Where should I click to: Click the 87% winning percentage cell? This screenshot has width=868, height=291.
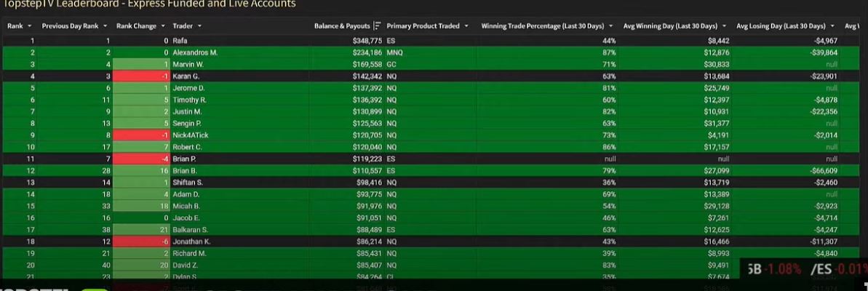click(610, 52)
